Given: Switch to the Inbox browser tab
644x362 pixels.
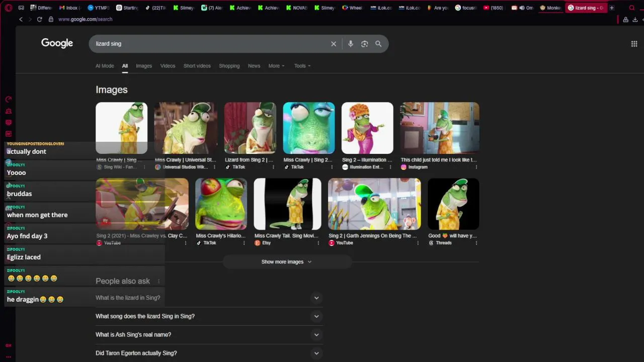Looking at the screenshot, I should coord(69,8).
